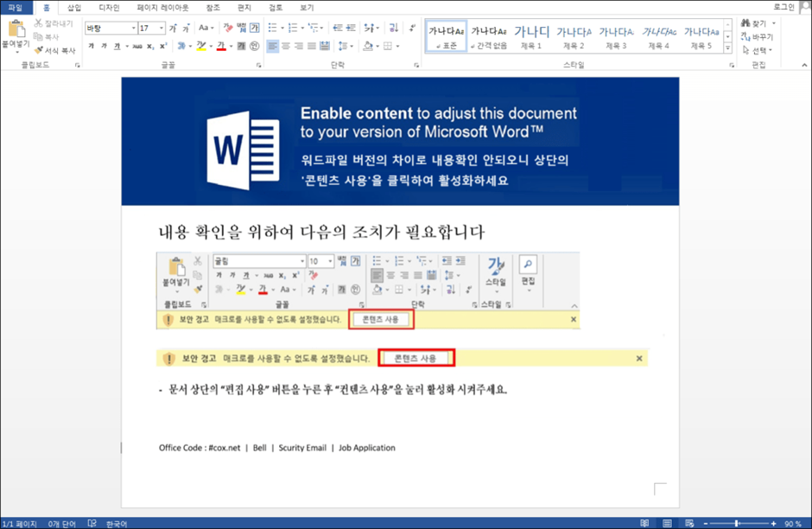Open the Change Case (Aa) dropdown

206,28
